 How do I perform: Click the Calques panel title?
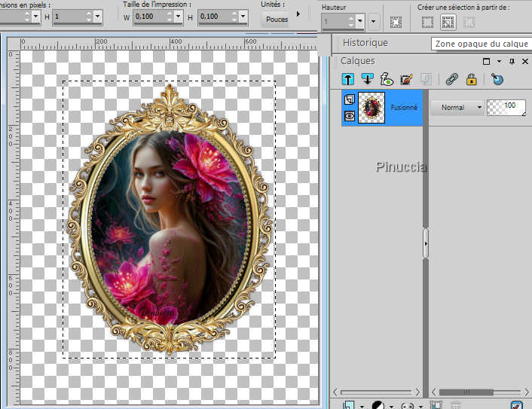[x=358, y=61]
